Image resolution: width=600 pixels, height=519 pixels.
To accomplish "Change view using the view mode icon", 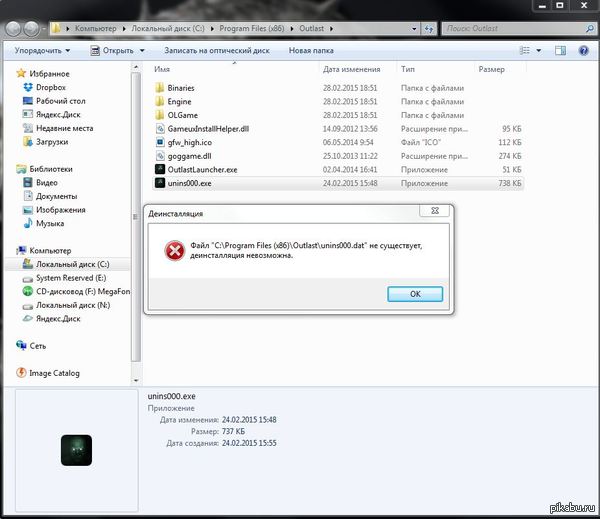I will point(525,51).
